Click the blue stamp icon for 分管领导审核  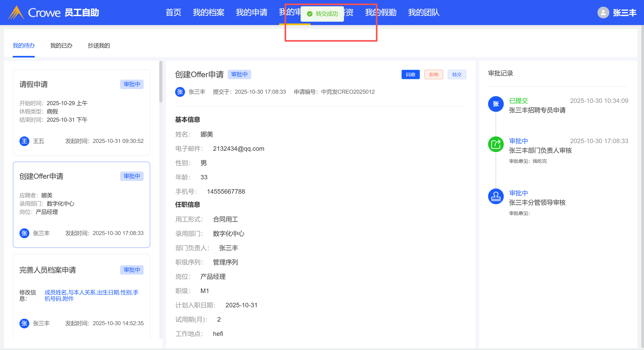[x=495, y=196]
